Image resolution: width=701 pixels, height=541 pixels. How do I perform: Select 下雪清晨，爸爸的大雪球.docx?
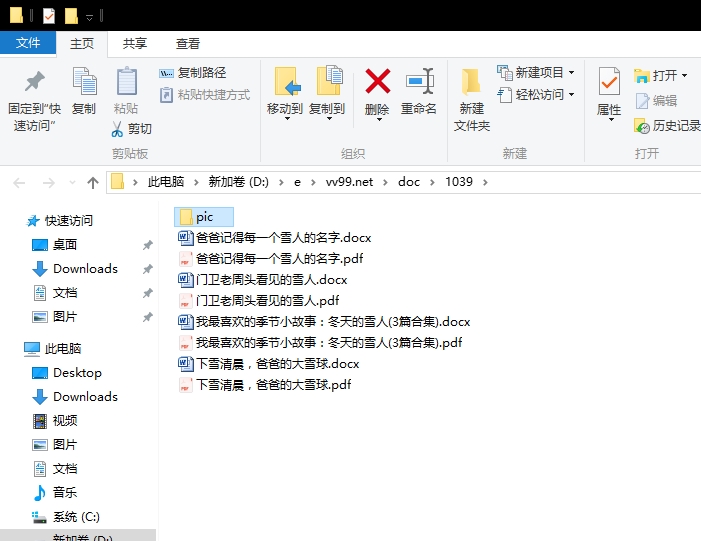pyautogui.click(x=269, y=363)
